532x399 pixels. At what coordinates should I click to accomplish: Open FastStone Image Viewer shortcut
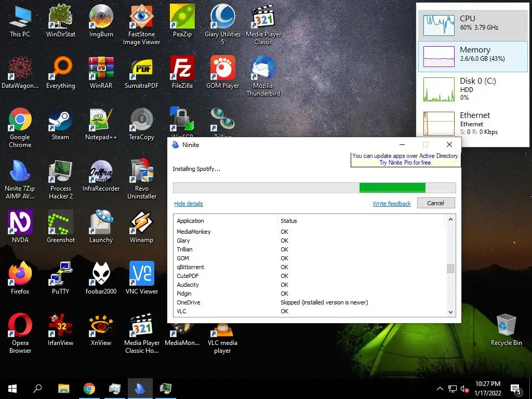141,24
